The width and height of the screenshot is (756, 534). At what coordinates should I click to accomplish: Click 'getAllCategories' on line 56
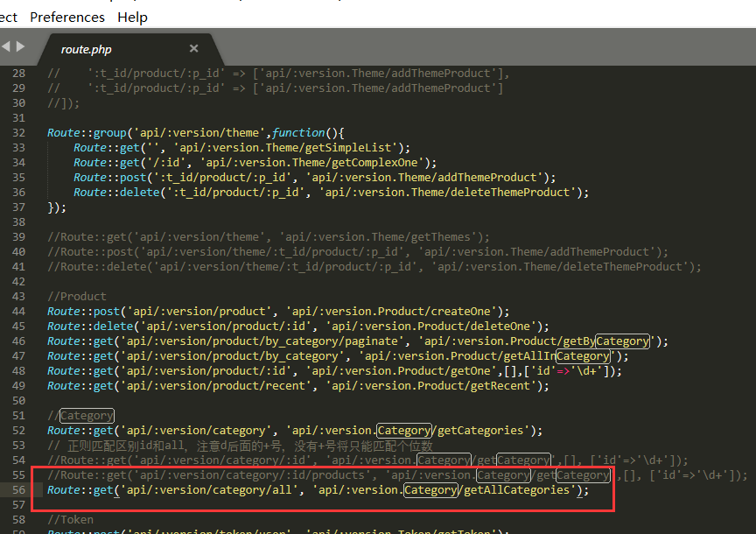pos(516,490)
